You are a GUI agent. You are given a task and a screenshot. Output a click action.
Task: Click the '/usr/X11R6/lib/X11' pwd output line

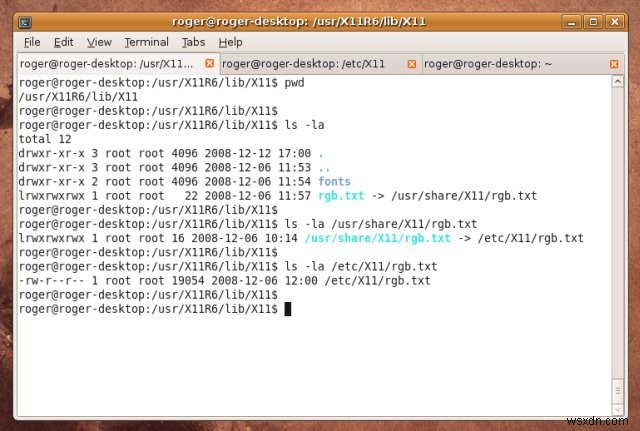click(78, 97)
